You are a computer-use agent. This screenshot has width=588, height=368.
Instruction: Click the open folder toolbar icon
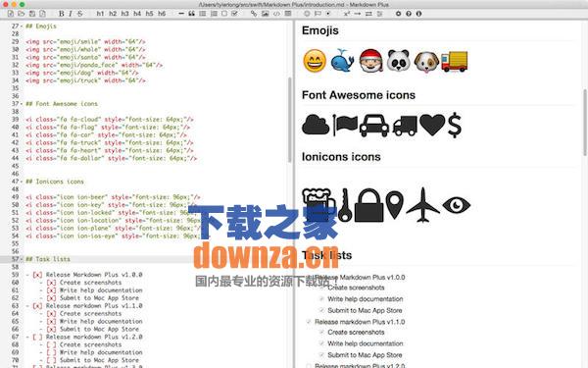point(22,14)
